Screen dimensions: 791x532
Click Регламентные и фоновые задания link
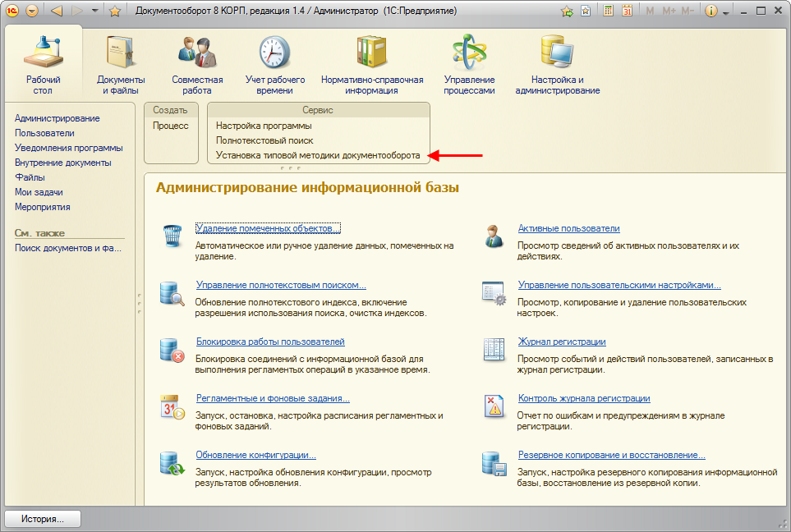click(273, 398)
